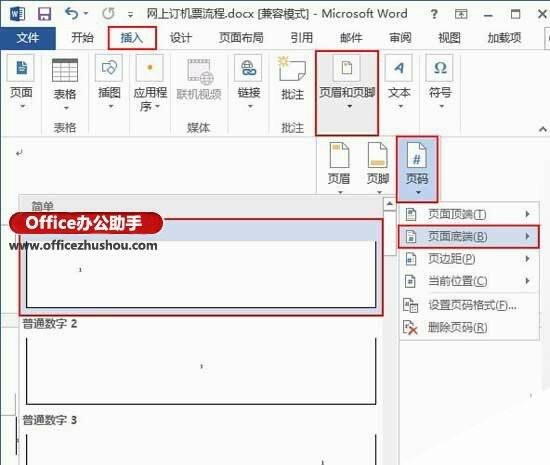
Task: Choose 页面底端(B) menu entry
Action: click(x=469, y=237)
